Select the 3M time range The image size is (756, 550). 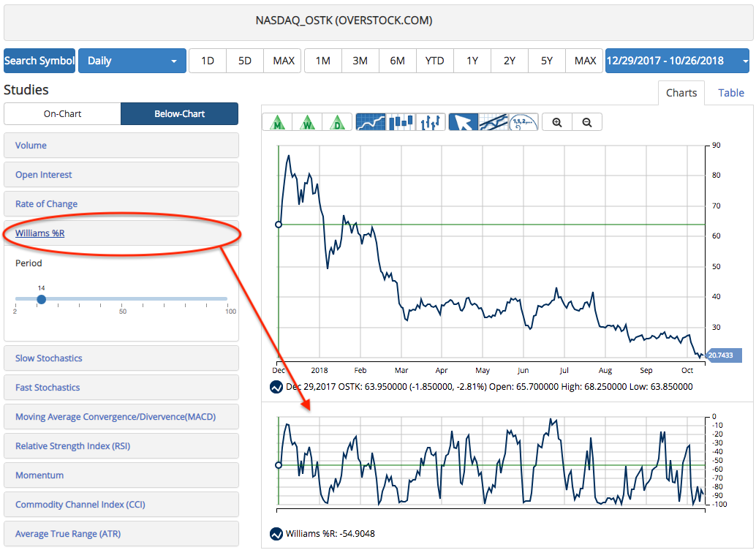coord(360,61)
